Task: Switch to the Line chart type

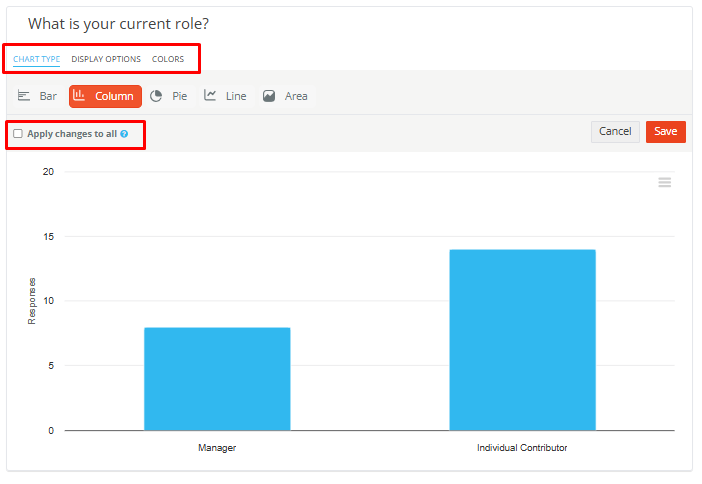Action: point(225,96)
